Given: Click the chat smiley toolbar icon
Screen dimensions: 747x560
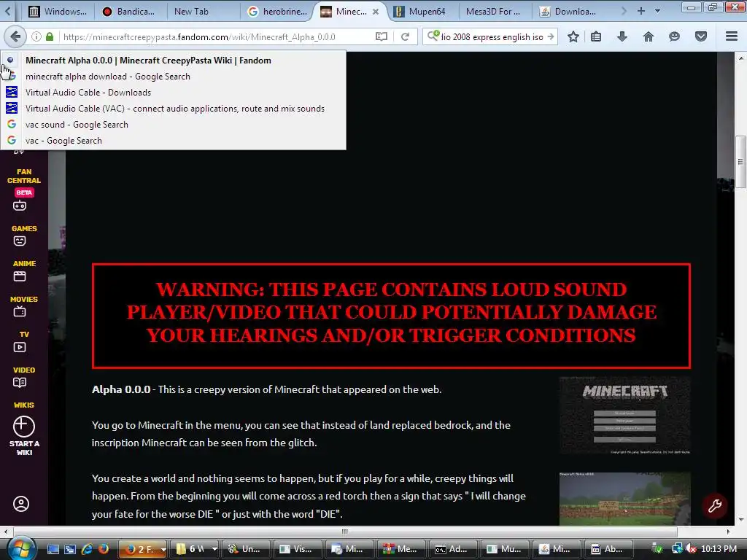Looking at the screenshot, I should pos(674,36).
